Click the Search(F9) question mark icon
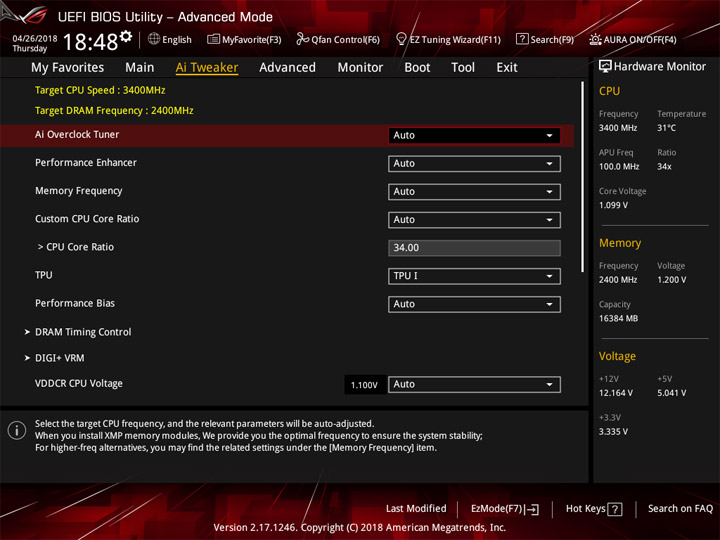 pyautogui.click(x=522, y=39)
